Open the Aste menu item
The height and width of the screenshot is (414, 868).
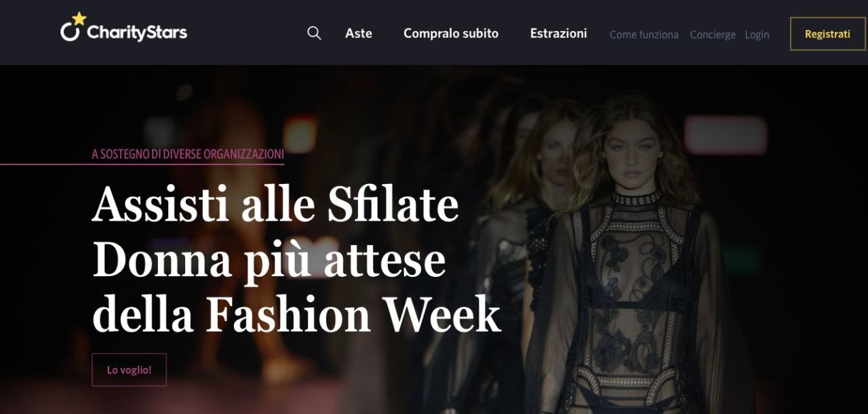[359, 33]
